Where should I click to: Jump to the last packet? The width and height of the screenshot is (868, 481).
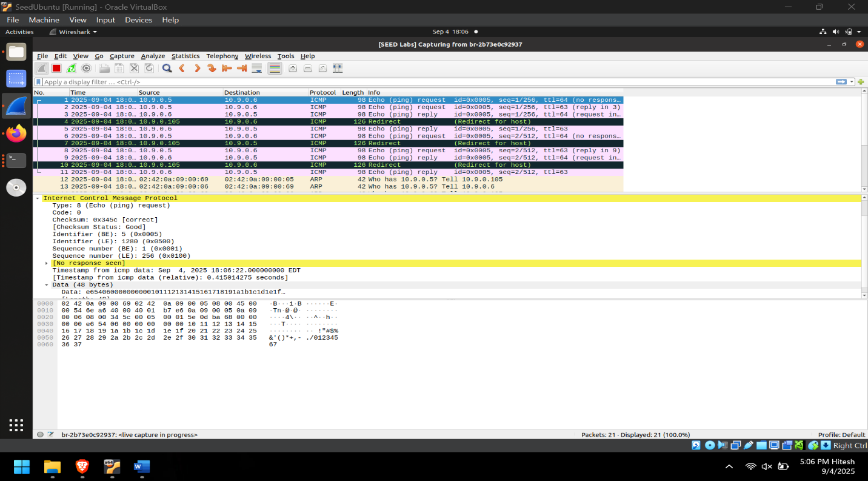pyautogui.click(x=242, y=69)
